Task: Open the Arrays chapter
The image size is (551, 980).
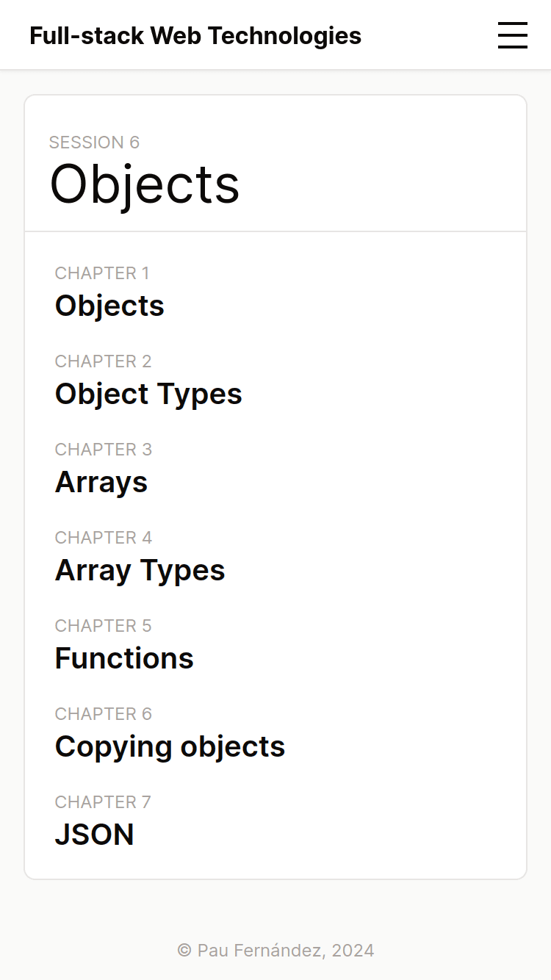Action: [101, 482]
